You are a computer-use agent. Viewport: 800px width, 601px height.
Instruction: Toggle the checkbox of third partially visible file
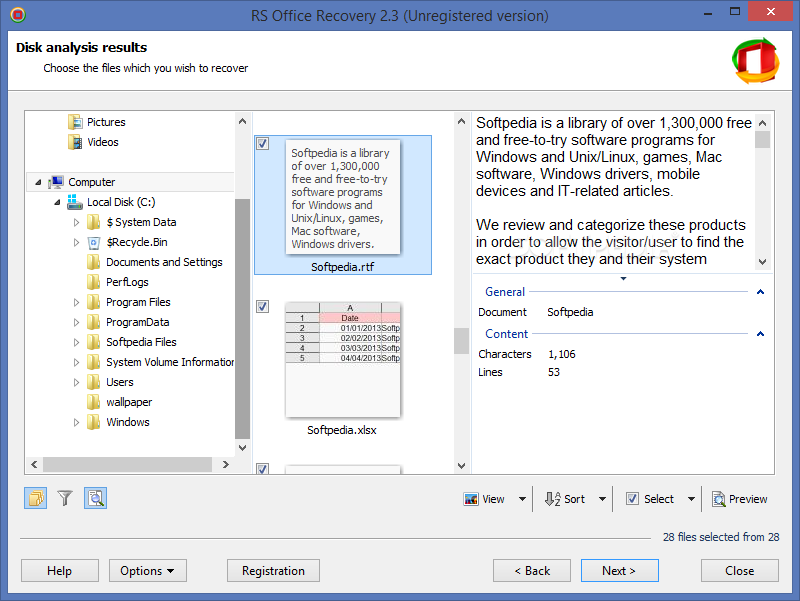point(262,468)
